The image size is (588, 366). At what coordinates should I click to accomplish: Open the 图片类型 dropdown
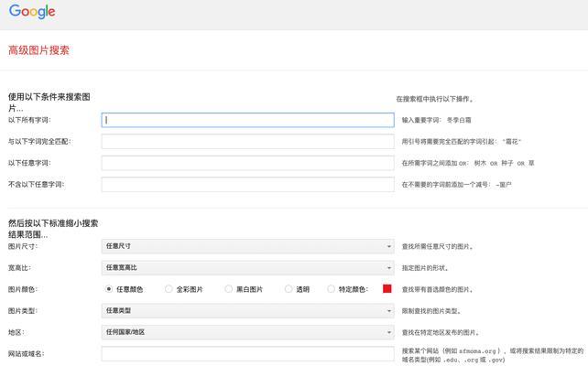tap(247, 310)
